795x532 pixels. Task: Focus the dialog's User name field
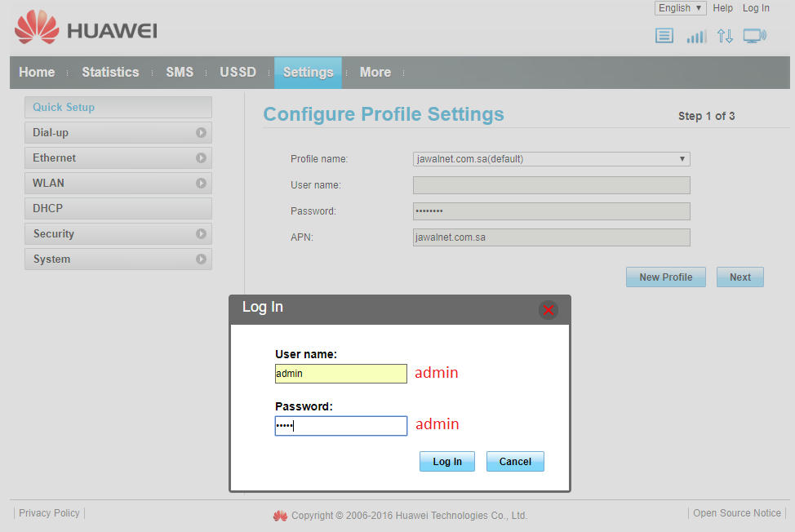pos(340,374)
